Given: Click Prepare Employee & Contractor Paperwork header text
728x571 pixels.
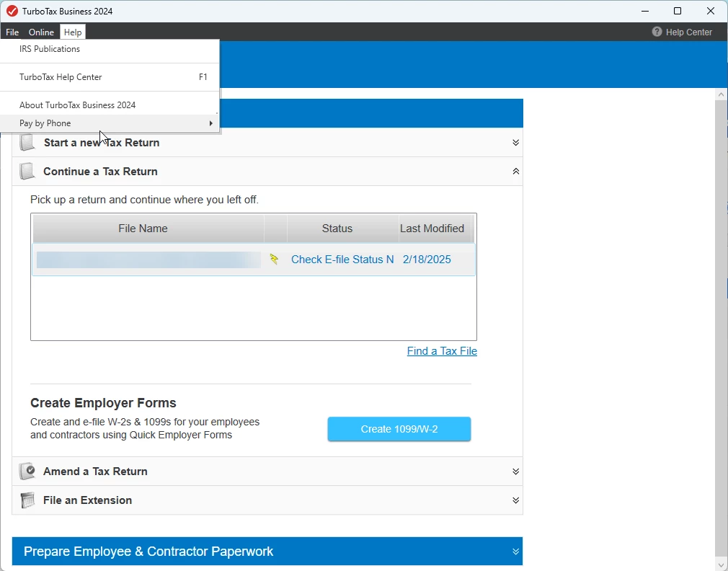Looking at the screenshot, I should (148, 551).
